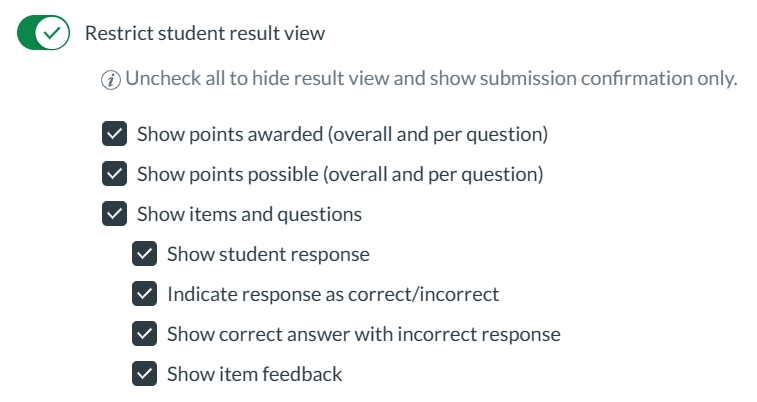This screenshot has width=757, height=402.
Task: Click the checkmark knob on the green toggle
Action: point(51,34)
